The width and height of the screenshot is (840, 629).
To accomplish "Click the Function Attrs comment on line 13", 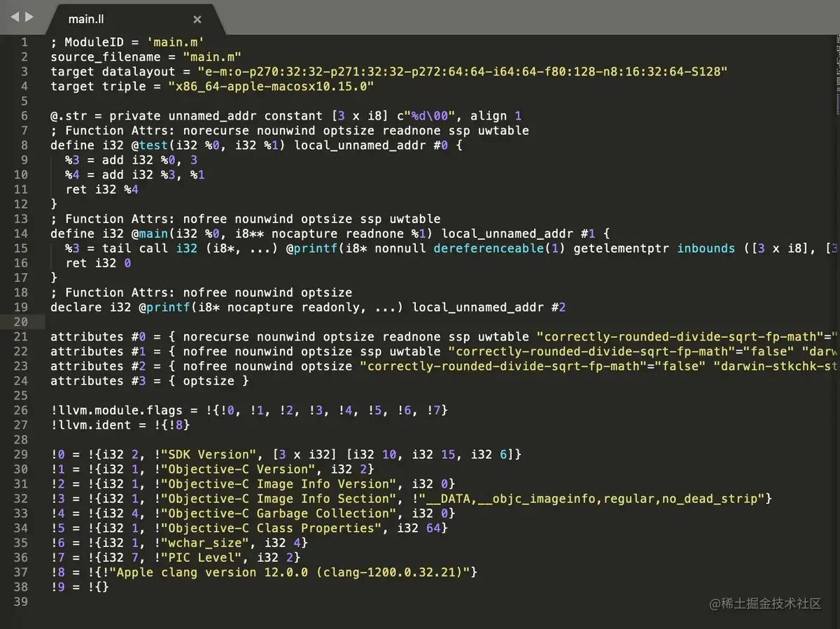I will pyautogui.click(x=246, y=219).
